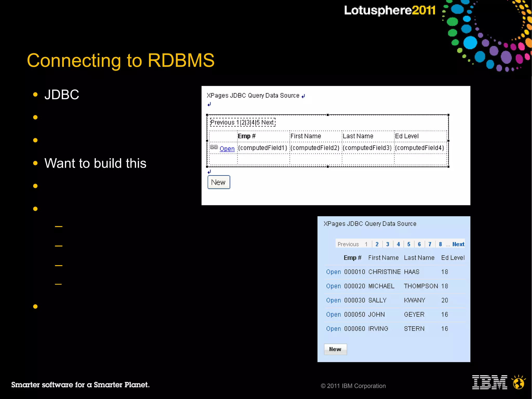Select the designer pager control 'Previous 1|2|3|4|5 Next'
Viewport: 532px width, 399px height.
[x=243, y=122]
